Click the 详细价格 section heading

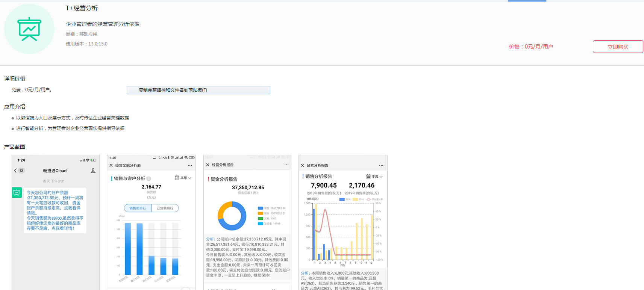[x=15, y=78]
